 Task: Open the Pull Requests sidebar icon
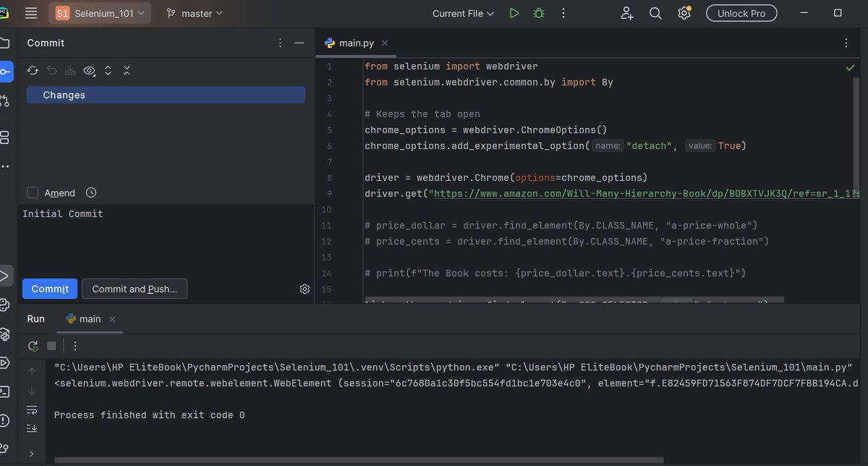(x=5, y=101)
